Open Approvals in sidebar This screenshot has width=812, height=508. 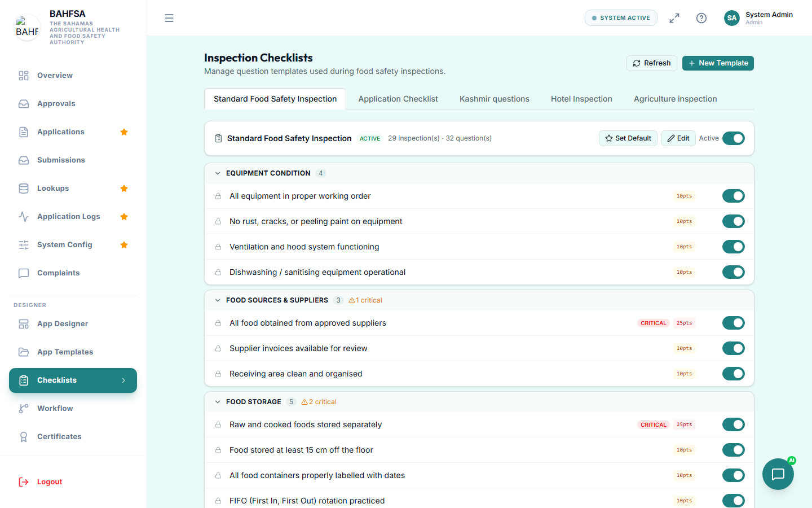73,104
